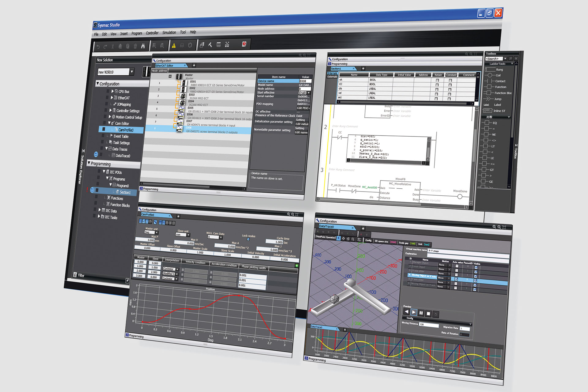Toggle Retain checkbox for variable ok

tap(437, 80)
